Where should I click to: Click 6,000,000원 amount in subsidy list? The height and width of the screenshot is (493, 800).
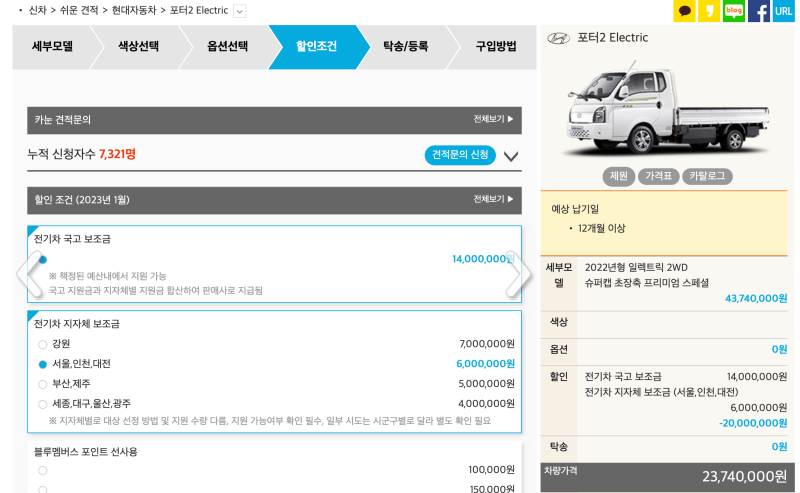pyautogui.click(x=485, y=364)
